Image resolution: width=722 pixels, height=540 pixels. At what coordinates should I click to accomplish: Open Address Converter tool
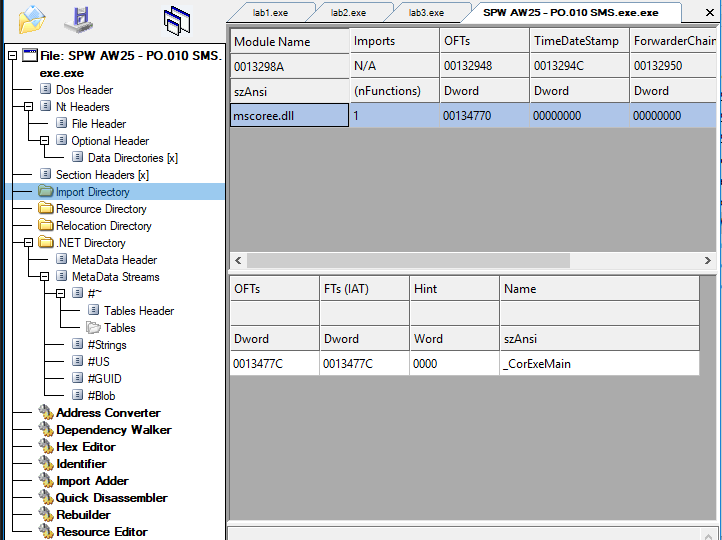pyautogui.click(x=108, y=412)
